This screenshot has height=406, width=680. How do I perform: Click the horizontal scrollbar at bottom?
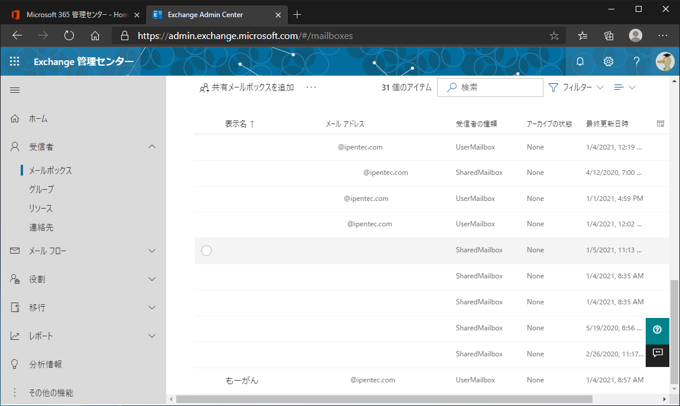pyautogui.click(x=400, y=399)
